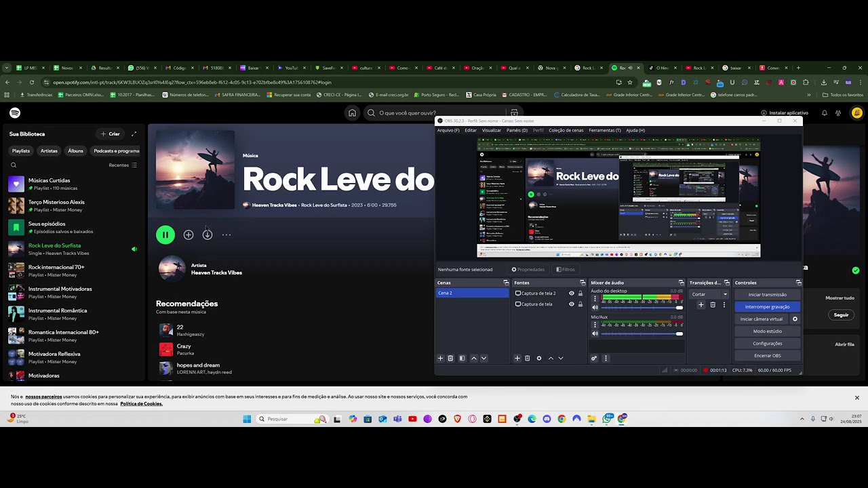Open the Cortar transition dropdown
Screen dimensions: 868x488
(x=709, y=294)
